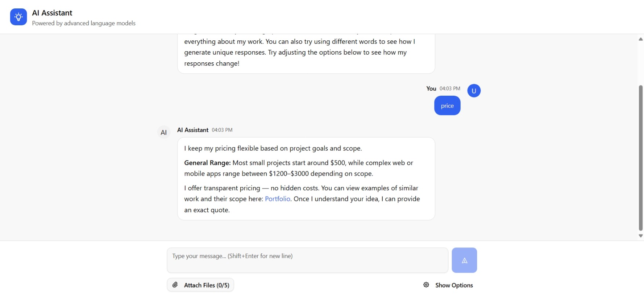Image resolution: width=644 pixels, height=298 pixels.
Task: Click the "AI Assistant" sender name above the pricing reply
Action: 193,130
